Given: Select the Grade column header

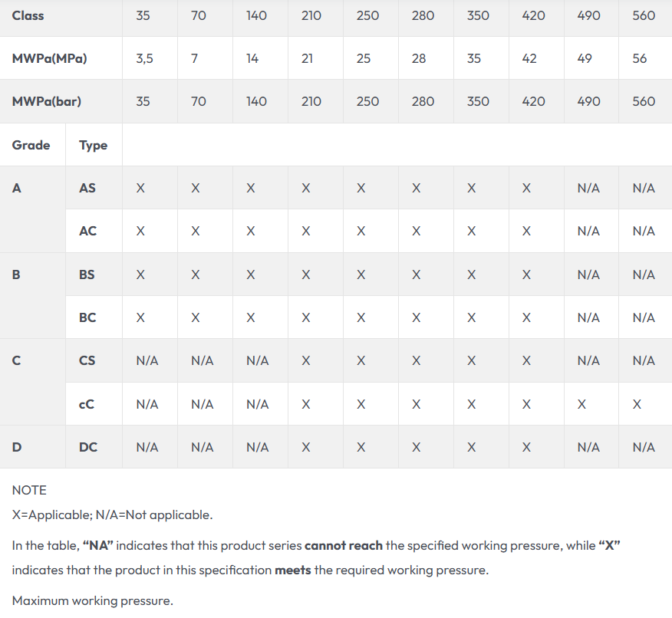Looking at the screenshot, I should tap(31, 145).
